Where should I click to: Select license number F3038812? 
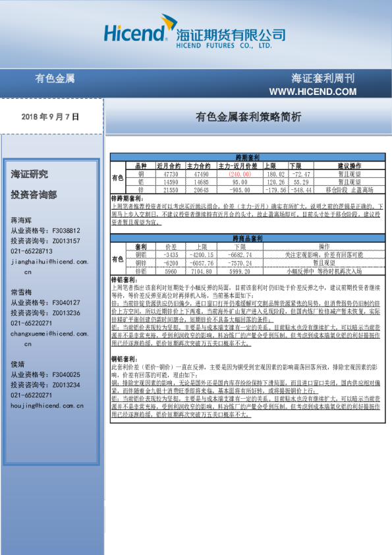[x=66, y=231]
